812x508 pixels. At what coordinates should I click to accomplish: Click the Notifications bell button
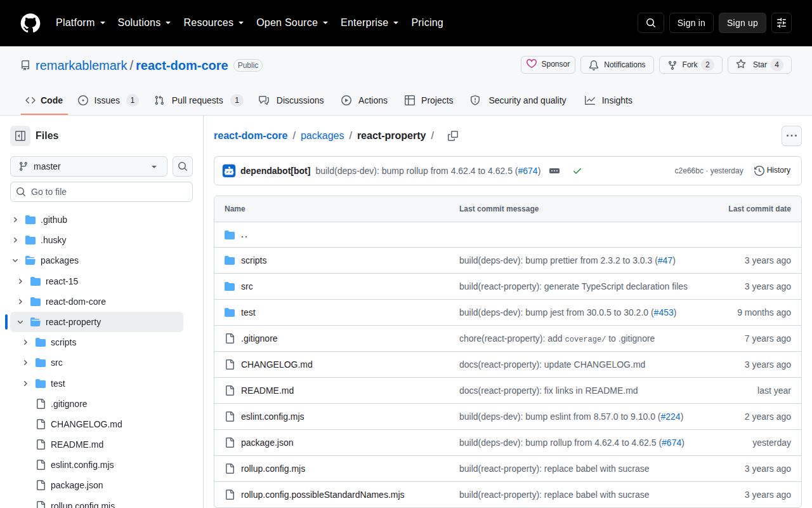point(617,65)
